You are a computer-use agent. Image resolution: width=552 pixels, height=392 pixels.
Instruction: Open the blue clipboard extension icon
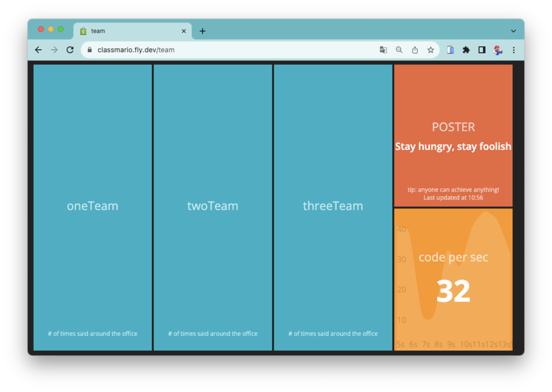point(450,50)
